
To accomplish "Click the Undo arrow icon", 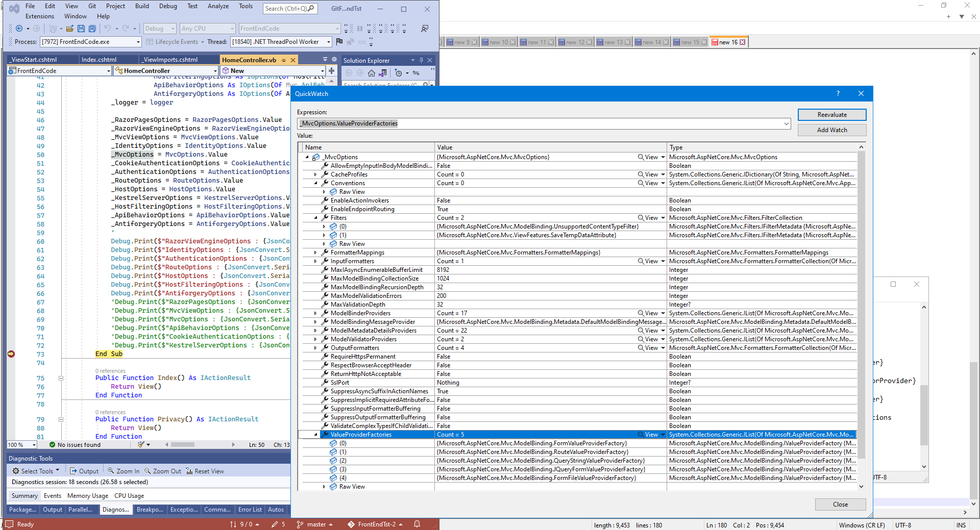I will click(x=108, y=29).
